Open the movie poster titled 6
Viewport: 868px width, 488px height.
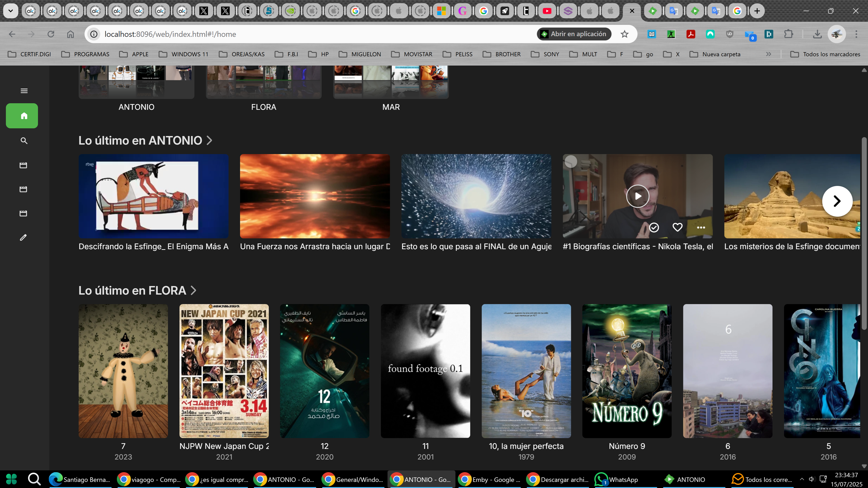click(x=727, y=371)
